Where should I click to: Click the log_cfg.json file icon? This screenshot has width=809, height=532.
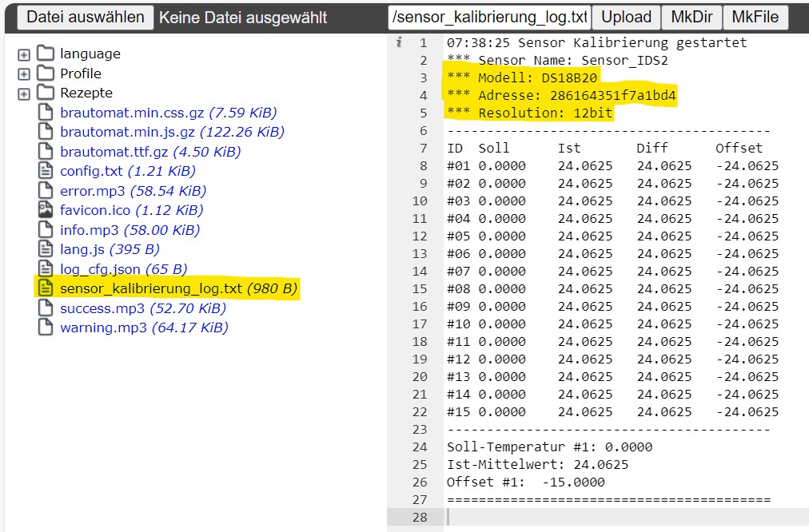pyautogui.click(x=46, y=269)
